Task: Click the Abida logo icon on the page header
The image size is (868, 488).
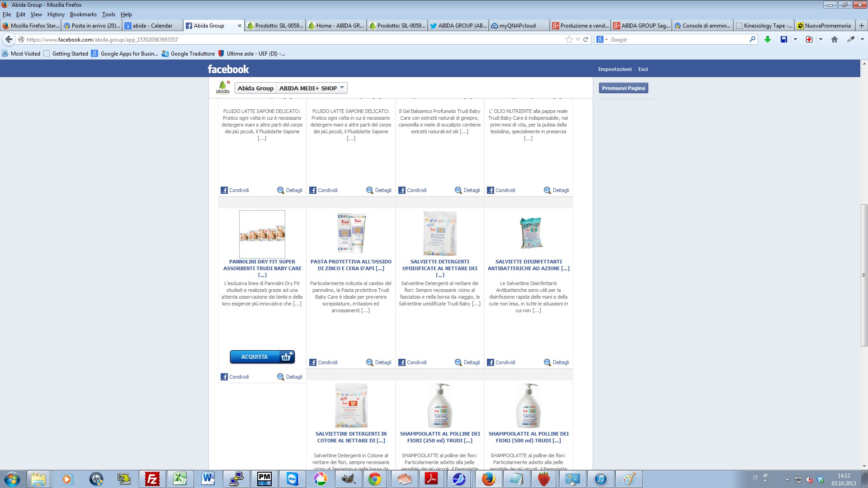Action: [222, 87]
